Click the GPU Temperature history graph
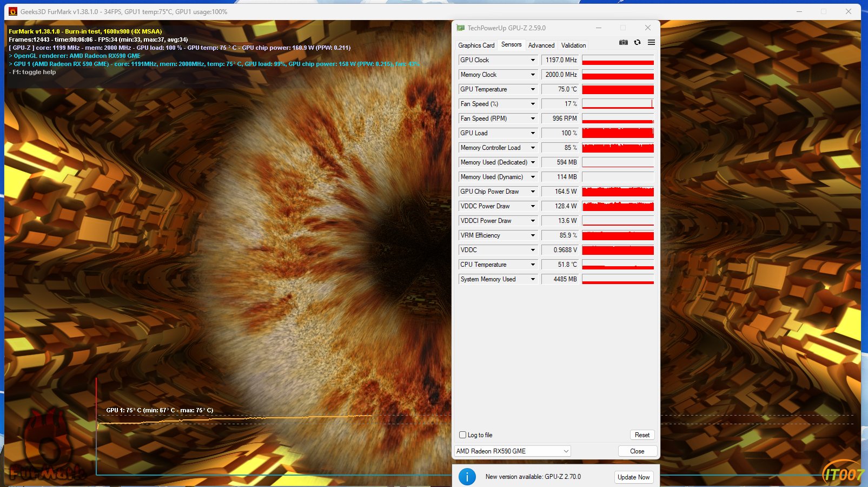Screen dimensions: 868x487 tap(618, 89)
